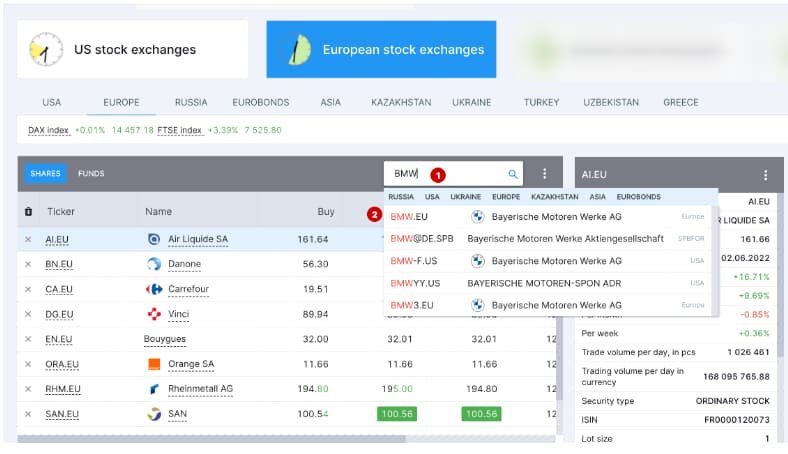Select BMW3.EU from search results
Image resolution: width=788 pixels, height=454 pixels.
pos(548,305)
